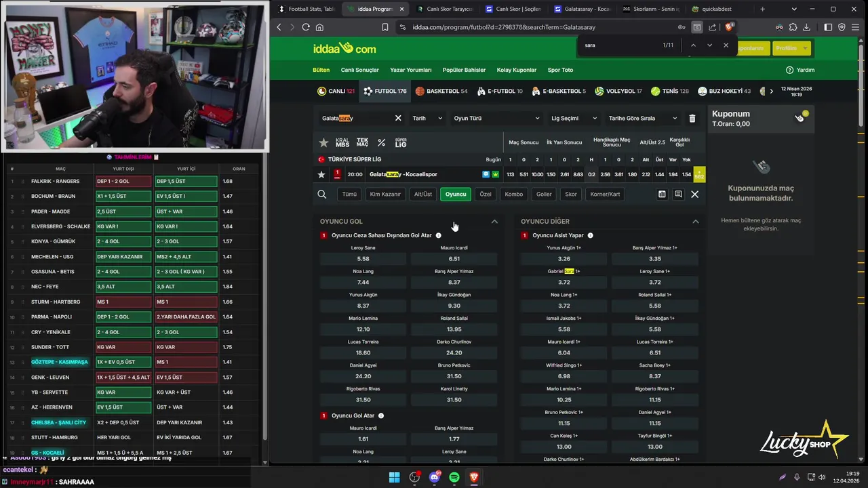Screen dimensions: 868x488
Task: Open the Popüler Bahisler menu
Action: [x=464, y=70]
